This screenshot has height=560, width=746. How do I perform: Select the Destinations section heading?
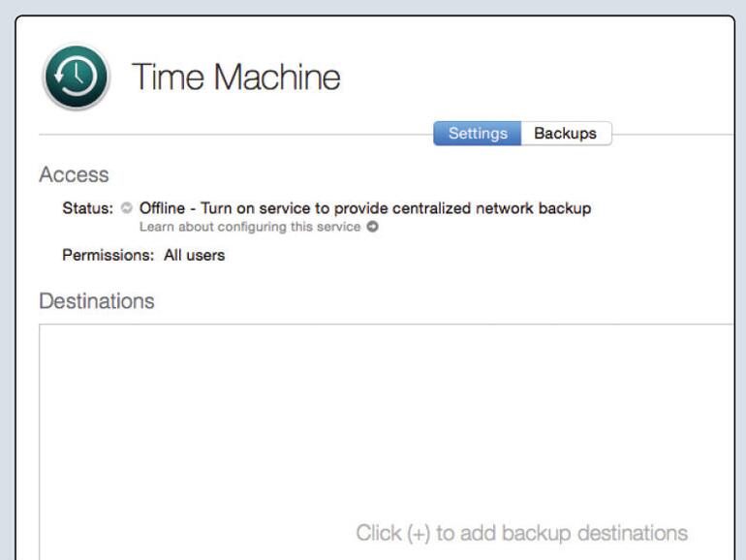tap(96, 301)
